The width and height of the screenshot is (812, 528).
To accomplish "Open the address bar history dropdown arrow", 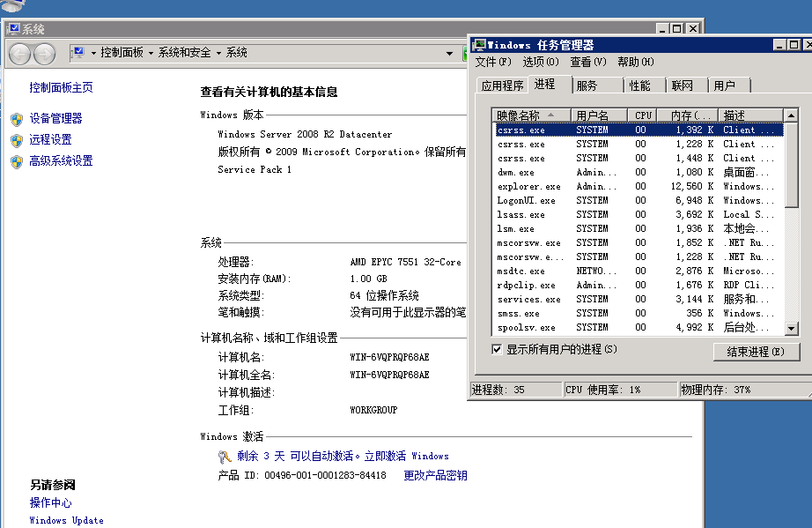I will pyautogui.click(x=450, y=54).
